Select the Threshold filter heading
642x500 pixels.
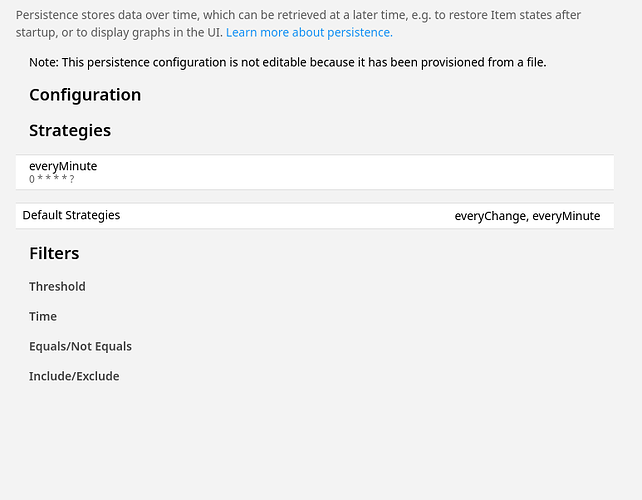57,286
